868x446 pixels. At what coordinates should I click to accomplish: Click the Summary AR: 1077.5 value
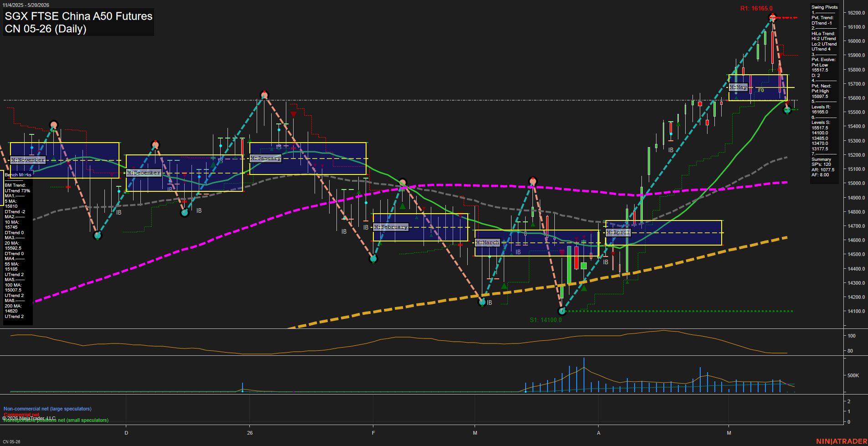[x=823, y=170]
